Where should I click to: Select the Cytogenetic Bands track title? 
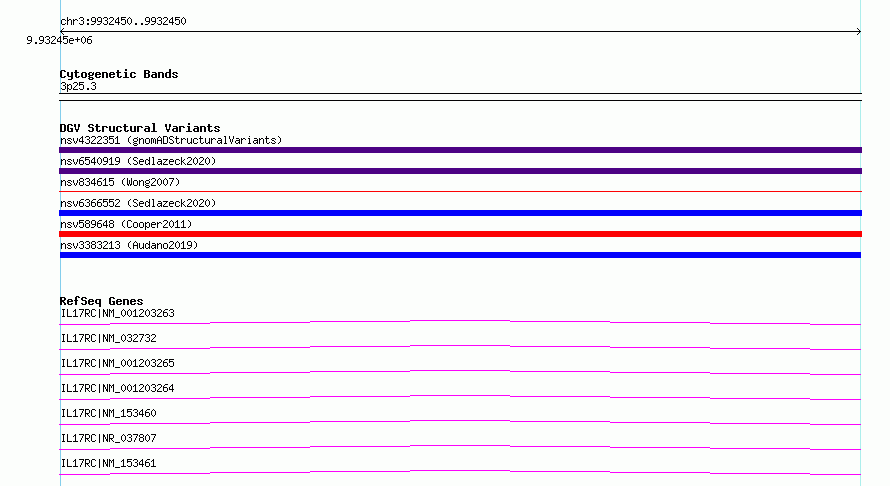tap(119, 74)
